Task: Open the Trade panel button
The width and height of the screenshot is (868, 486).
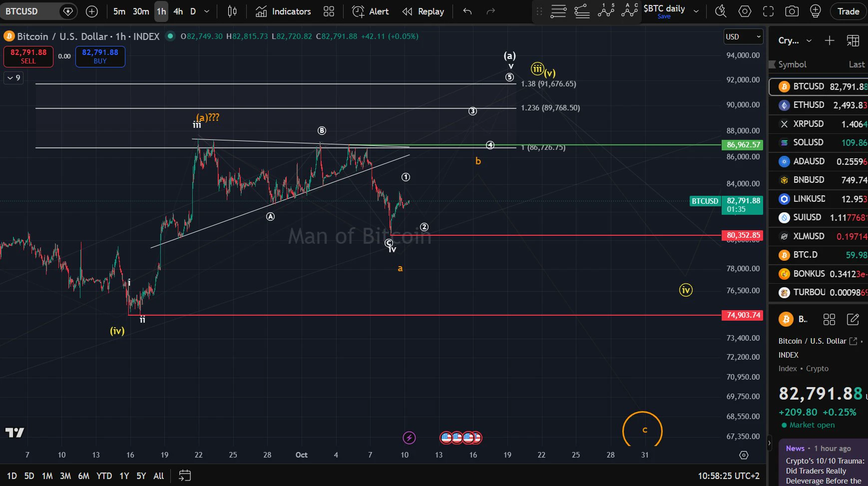Action: click(848, 11)
